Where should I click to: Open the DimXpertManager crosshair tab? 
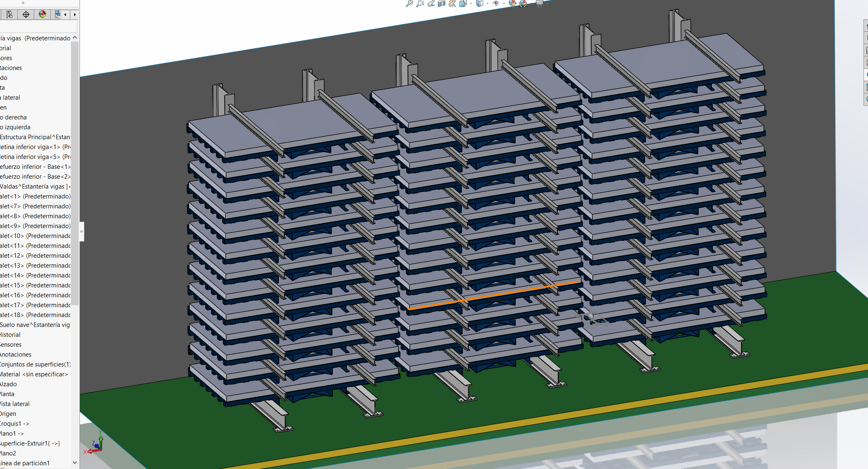[x=26, y=14]
